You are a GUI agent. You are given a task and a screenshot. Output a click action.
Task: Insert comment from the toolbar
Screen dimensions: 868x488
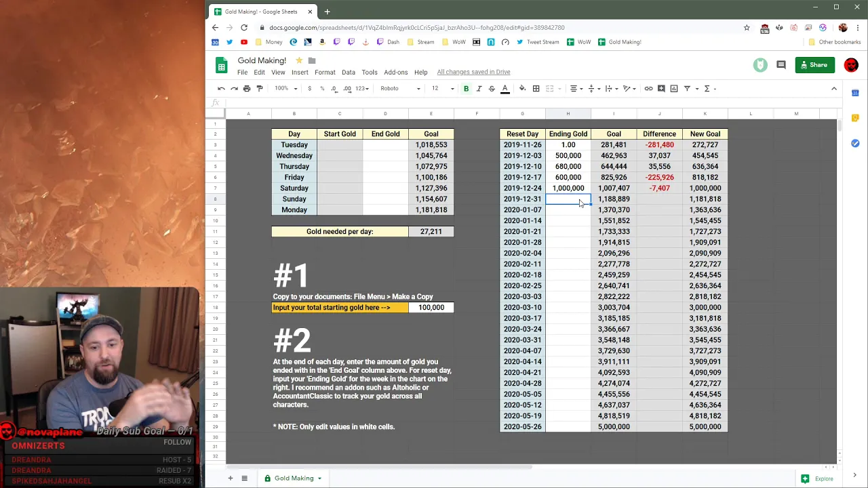tap(661, 88)
